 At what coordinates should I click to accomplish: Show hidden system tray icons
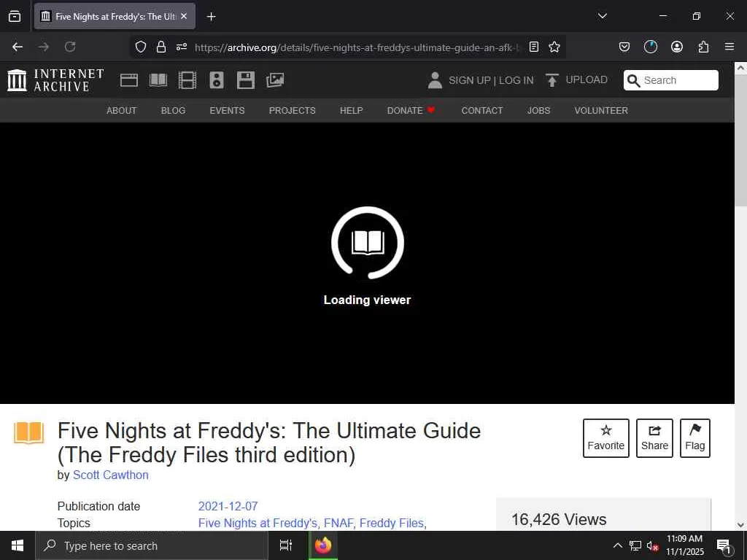(617, 545)
